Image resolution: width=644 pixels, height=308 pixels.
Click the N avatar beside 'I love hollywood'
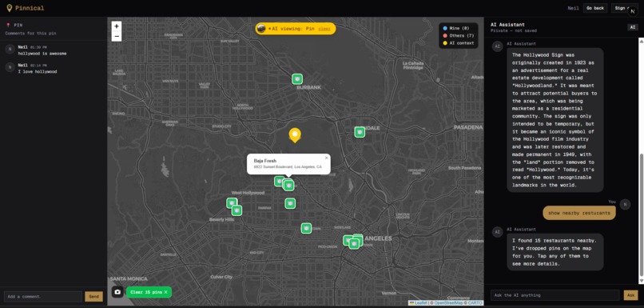pos(10,67)
